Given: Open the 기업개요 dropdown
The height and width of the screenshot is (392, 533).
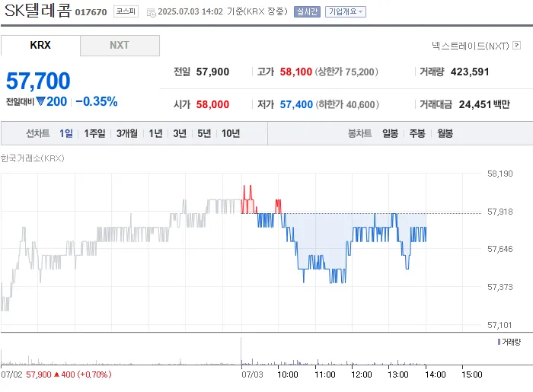Looking at the screenshot, I should click(x=346, y=12).
